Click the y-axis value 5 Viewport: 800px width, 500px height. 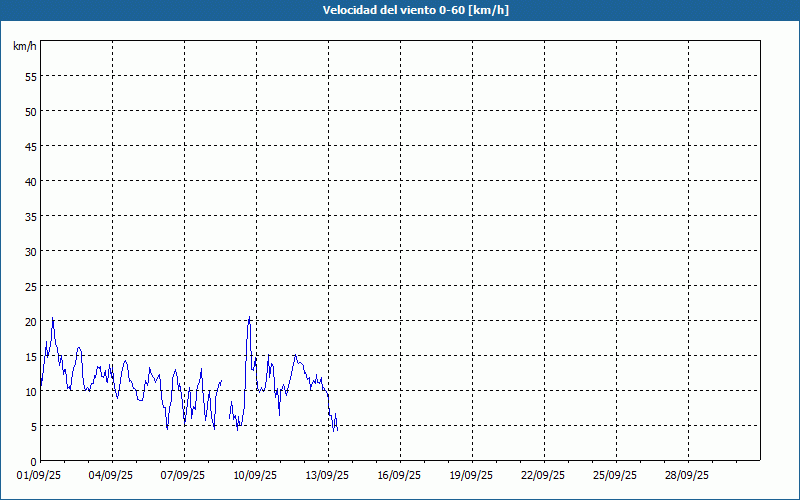[34, 427]
